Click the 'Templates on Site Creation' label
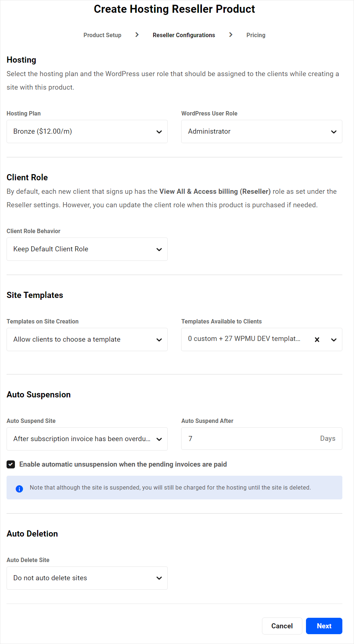The width and height of the screenshot is (354, 644). pos(43,321)
